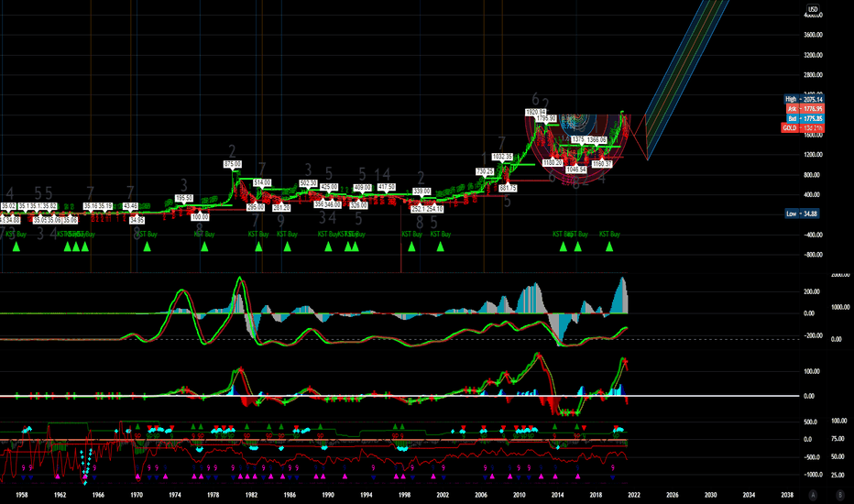
Task: Click the 2022 year on time axis
Action: coord(634,495)
